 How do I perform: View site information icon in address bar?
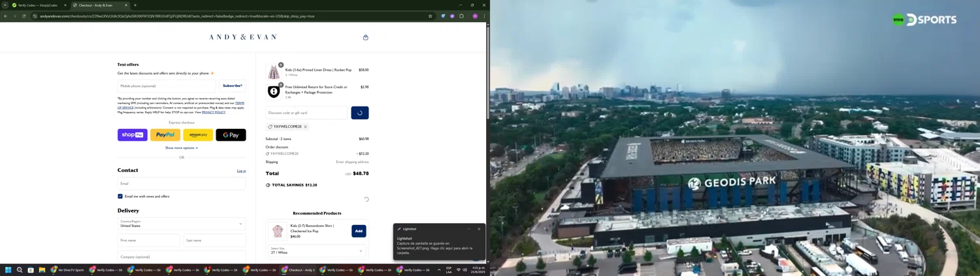tap(35, 16)
